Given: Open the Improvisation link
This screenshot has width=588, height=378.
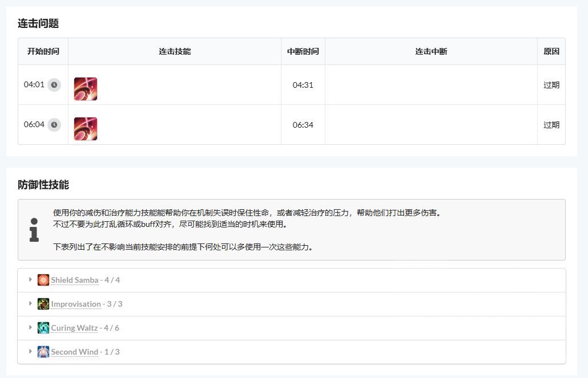Looking at the screenshot, I should pyautogui.click(x=77, y=304).
